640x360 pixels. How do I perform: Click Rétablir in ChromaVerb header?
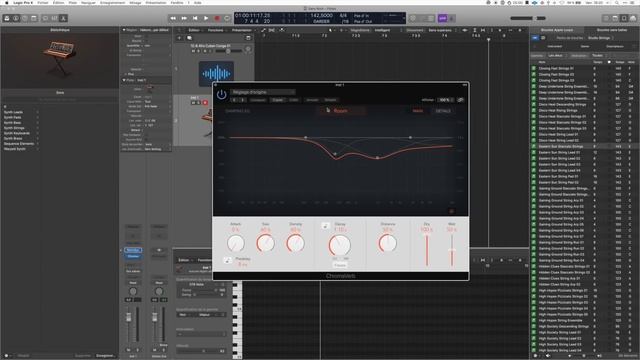331,100
